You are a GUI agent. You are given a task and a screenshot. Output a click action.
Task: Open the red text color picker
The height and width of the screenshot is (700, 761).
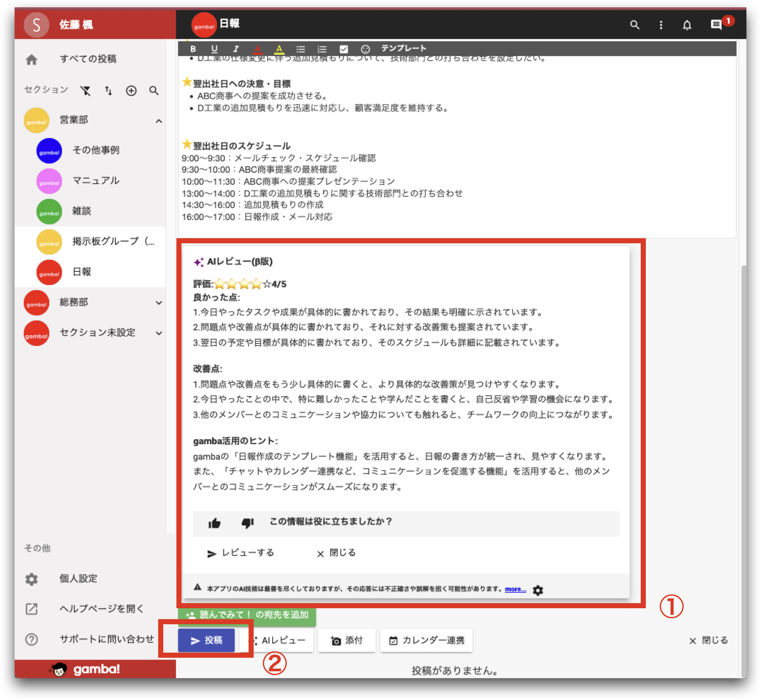tap(258, 49)
